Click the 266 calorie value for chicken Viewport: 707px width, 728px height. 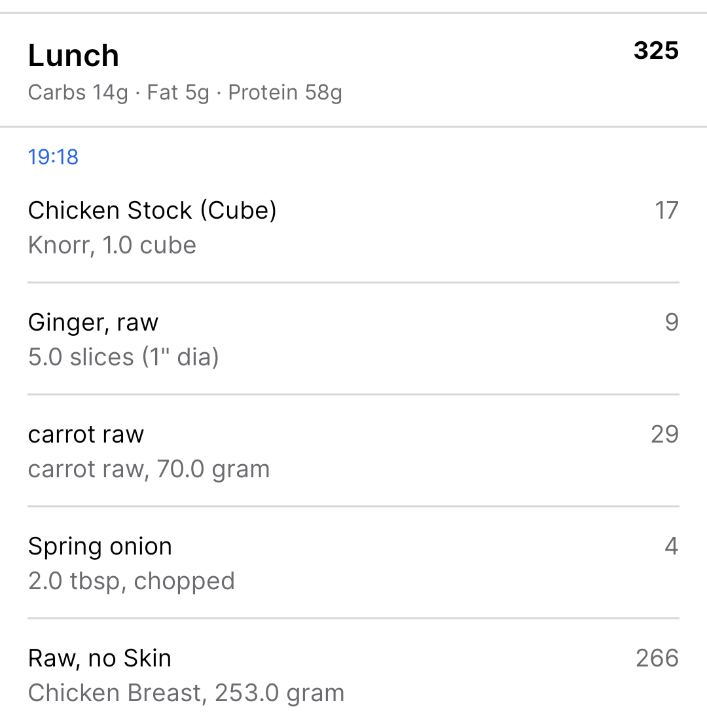pos(657,658)
